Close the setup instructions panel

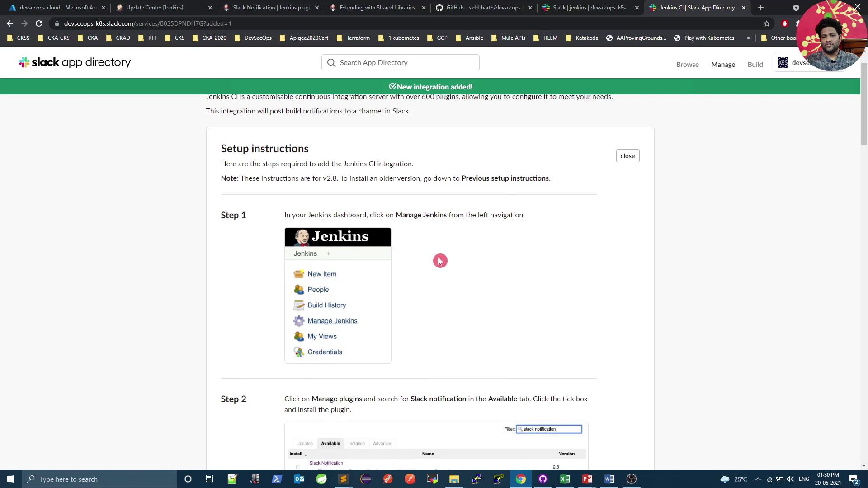click(627, 156)
